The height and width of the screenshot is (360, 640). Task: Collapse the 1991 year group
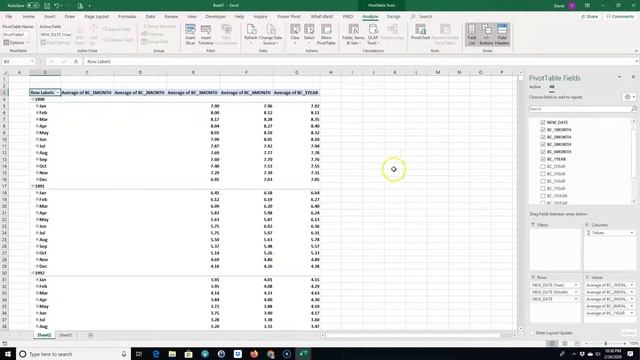click(x=33, y=186)
